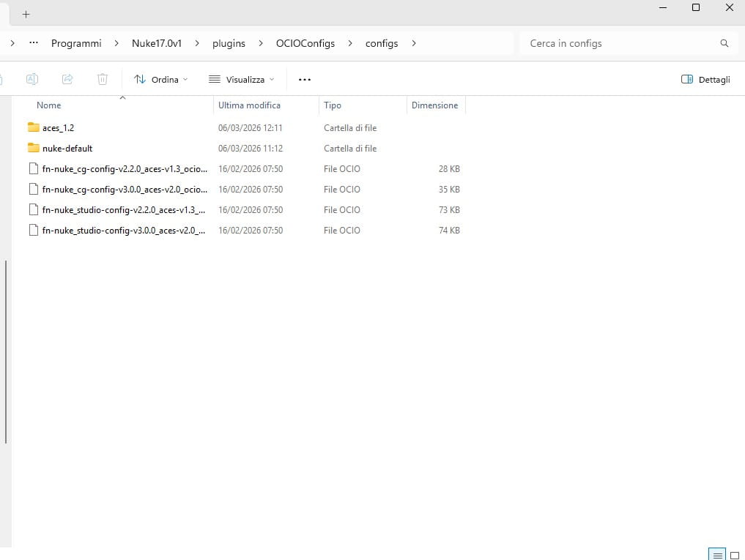Open the Ordina sort menu
The image size is (745, 560).
click(x=160, y=79)
